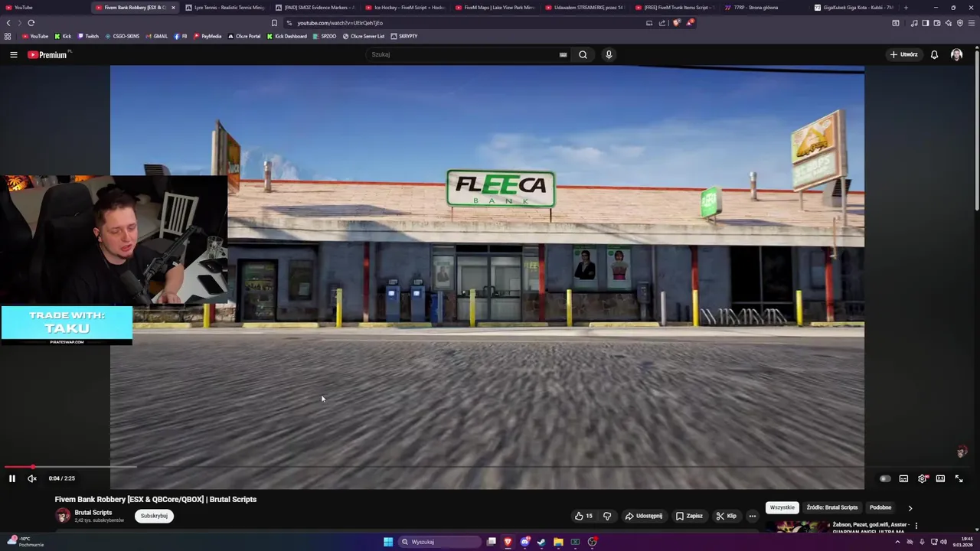Bookmark this page with the bookmark icon
The width and height of the screenshot is (980, 551).
tap(274, 23)
